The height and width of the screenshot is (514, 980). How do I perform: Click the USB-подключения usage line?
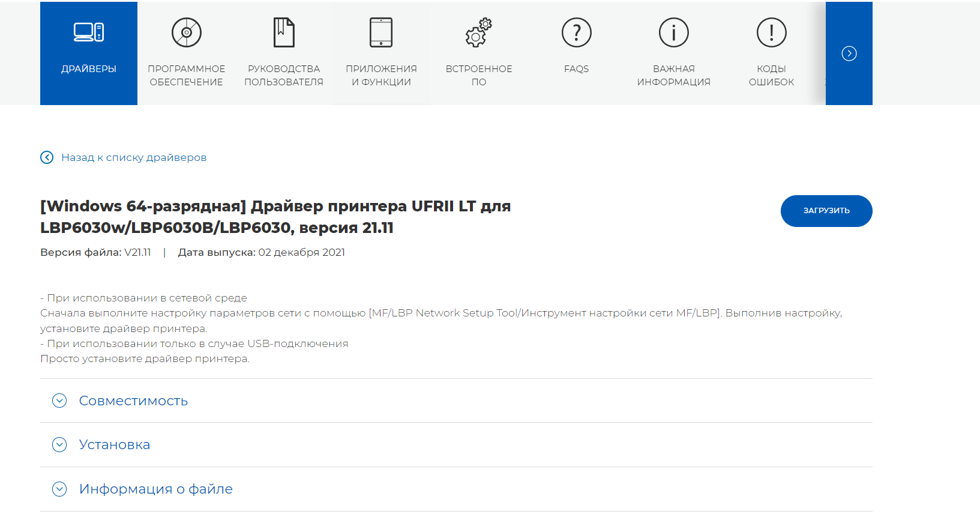(x=194, y=343)
